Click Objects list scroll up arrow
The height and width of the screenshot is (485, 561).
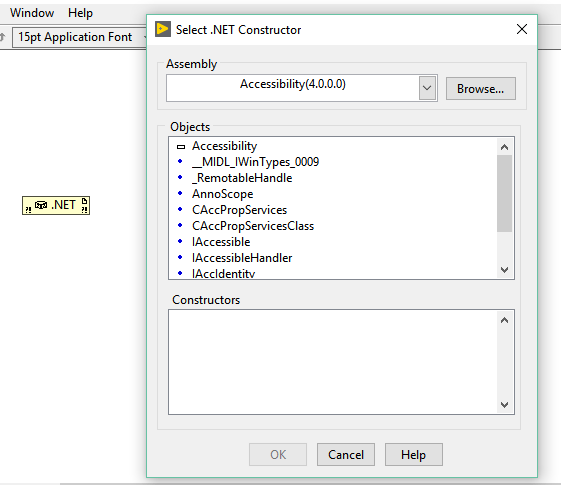pos(504,147)
